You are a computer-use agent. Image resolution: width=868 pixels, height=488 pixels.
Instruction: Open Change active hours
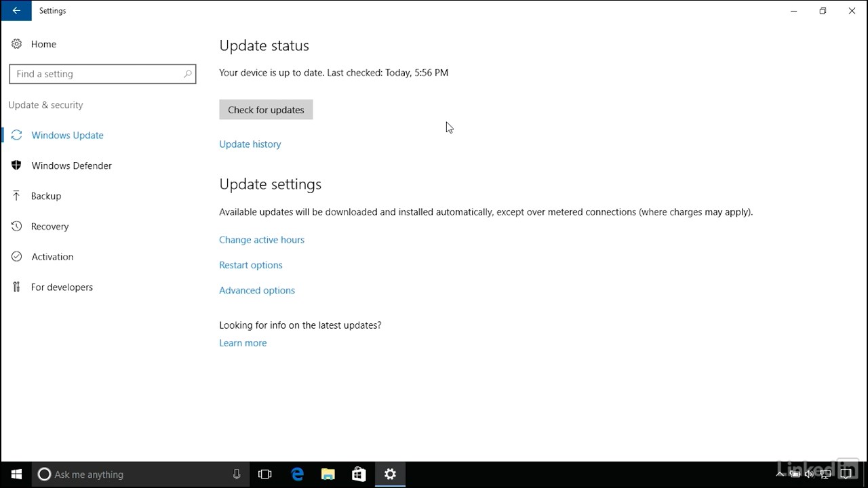(262, 240)
